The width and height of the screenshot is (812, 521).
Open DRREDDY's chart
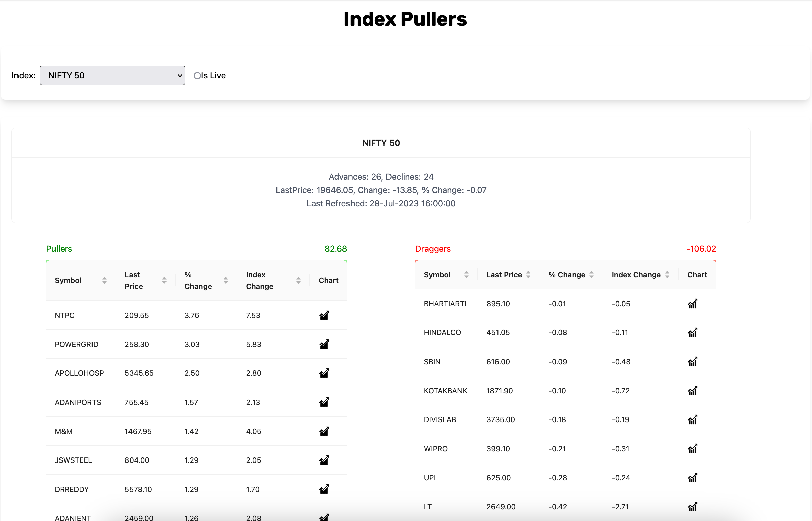[x=324, y=489]
